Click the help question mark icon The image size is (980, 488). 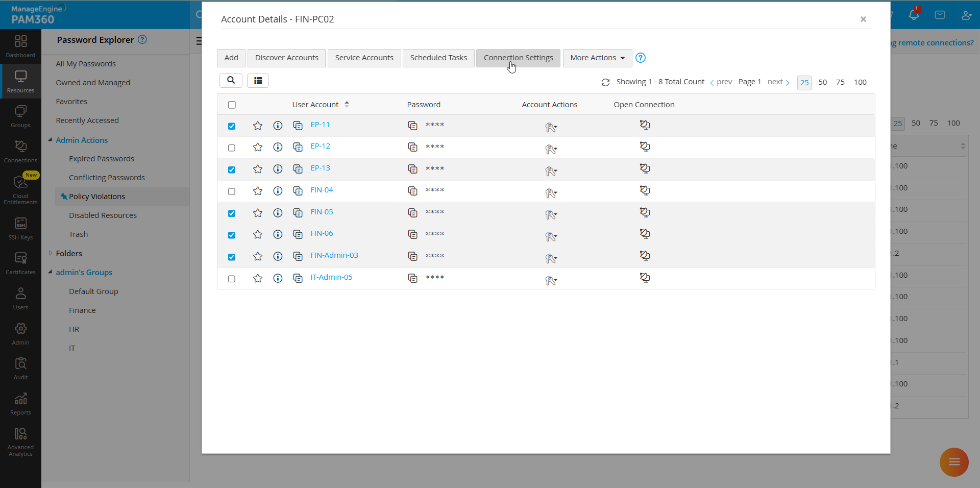(x=641, y=58)
